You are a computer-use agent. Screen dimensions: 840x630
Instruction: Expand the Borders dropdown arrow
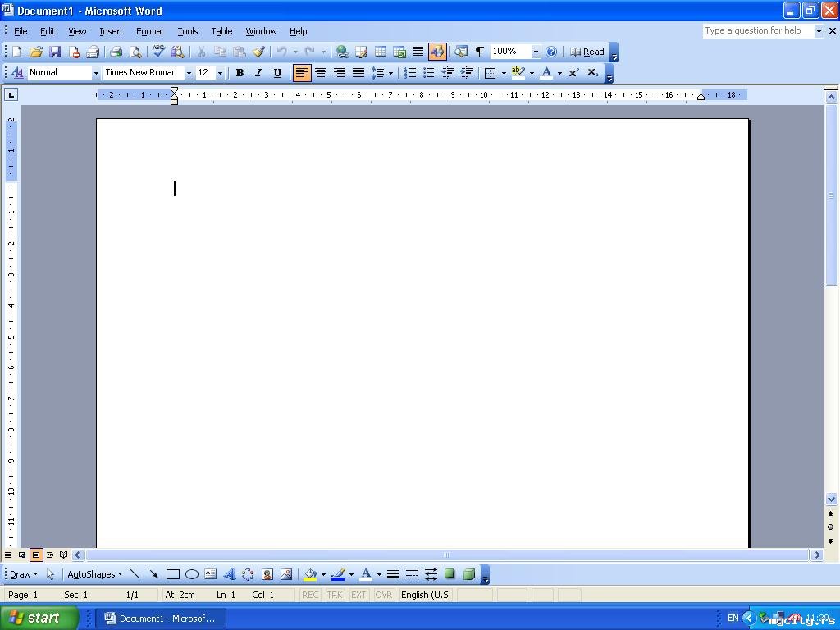[504, 73]
